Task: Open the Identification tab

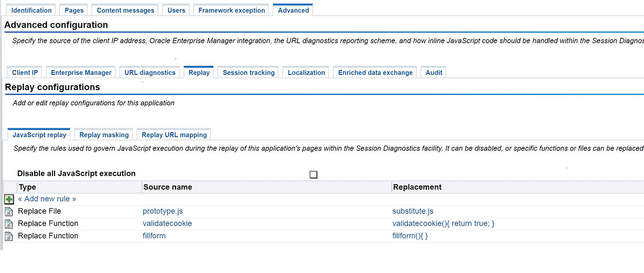Action: point(32,10)
